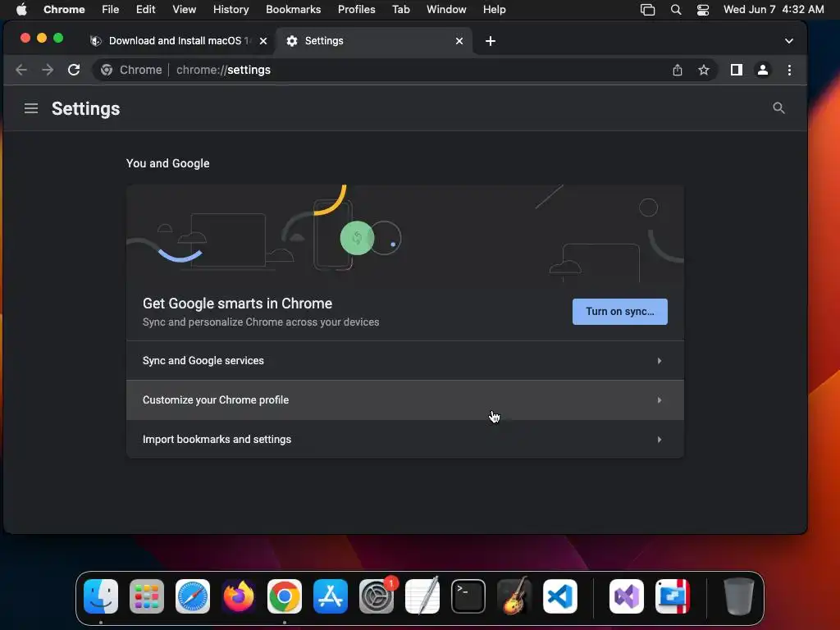Open the History menu
The width and height of the screenshot is (840, 630).
tap(231, 9)
